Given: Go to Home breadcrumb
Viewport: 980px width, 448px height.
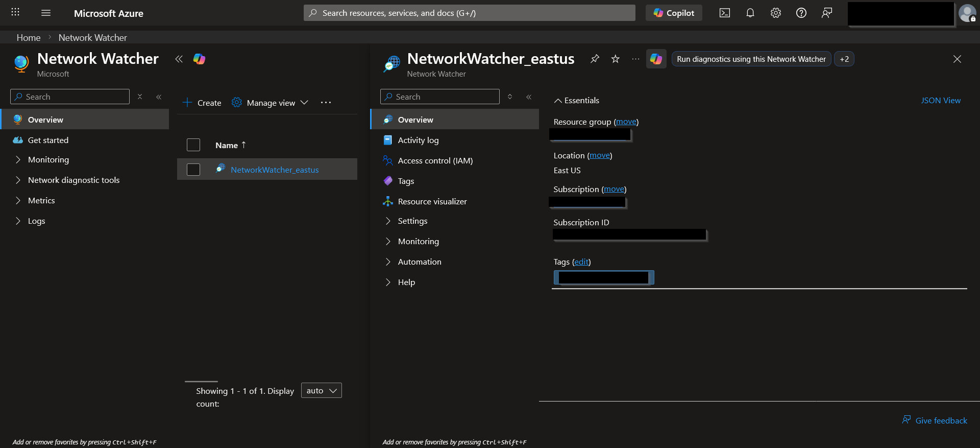Looking at the screenshot, I should 29,37.
